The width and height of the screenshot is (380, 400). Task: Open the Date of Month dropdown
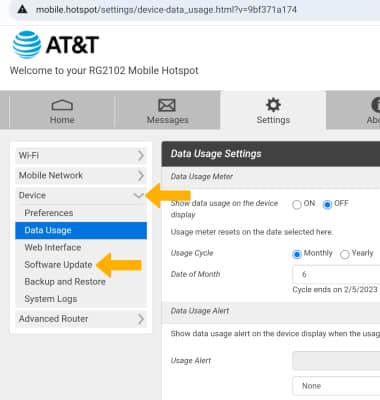coord(336,274)
